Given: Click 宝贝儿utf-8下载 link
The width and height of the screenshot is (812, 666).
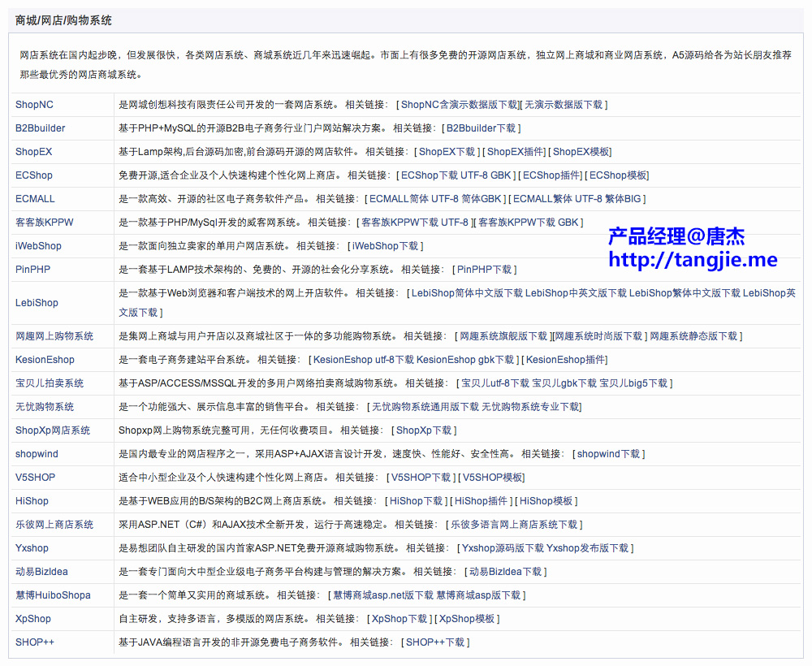Looking at the screenshot, I should (x=495, y=383).
